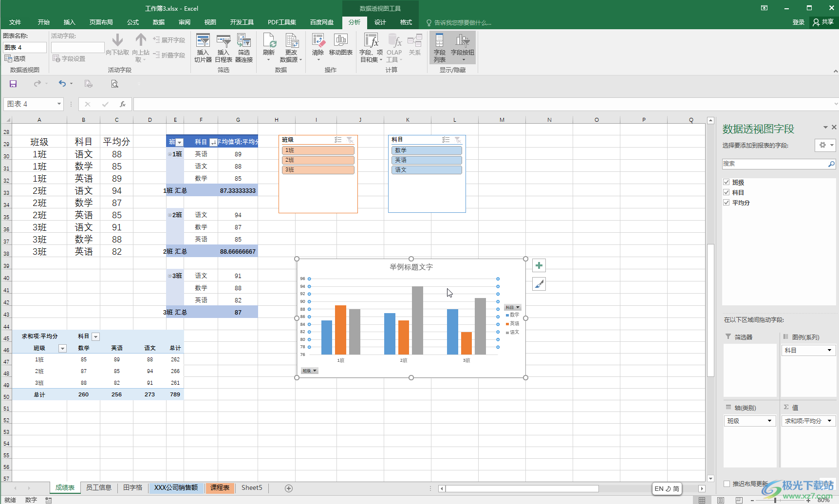Click the Undo arrow icon
The height and width of the screenshot is (504, 839).
62,84
